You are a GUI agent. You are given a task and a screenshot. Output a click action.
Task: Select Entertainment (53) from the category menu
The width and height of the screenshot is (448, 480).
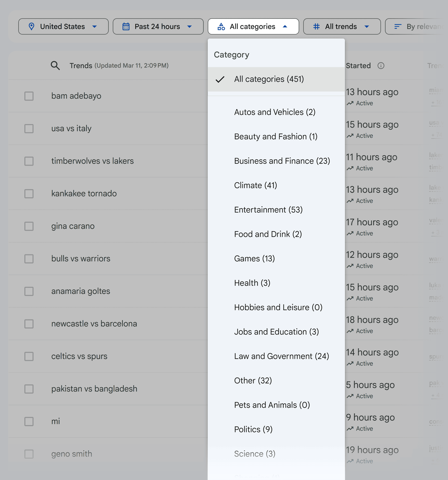click(x=268, y=210)
